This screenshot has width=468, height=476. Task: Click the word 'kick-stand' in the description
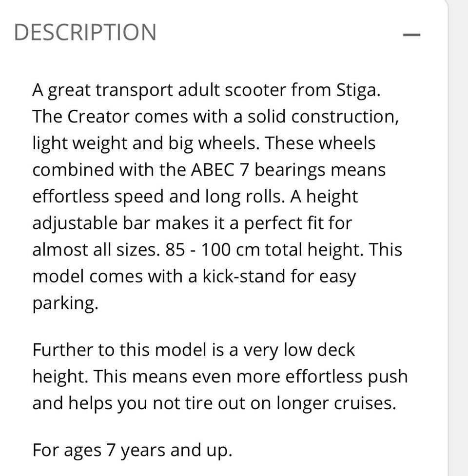(244, 276)
